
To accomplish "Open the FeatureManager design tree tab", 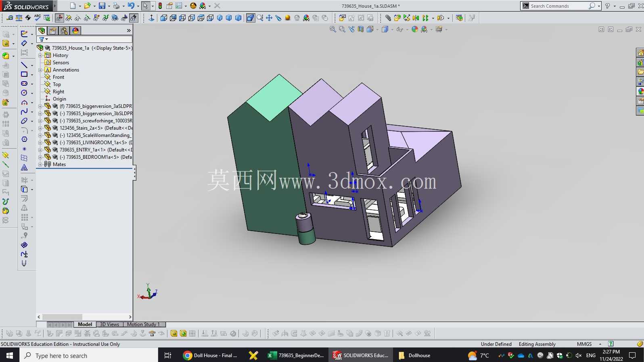I will pos(42,31).
